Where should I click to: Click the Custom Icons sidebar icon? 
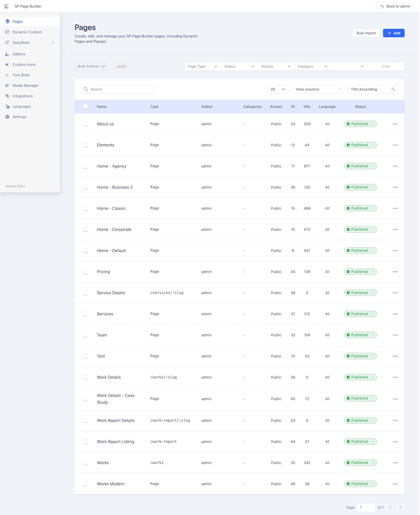click(x=7, y=64)
